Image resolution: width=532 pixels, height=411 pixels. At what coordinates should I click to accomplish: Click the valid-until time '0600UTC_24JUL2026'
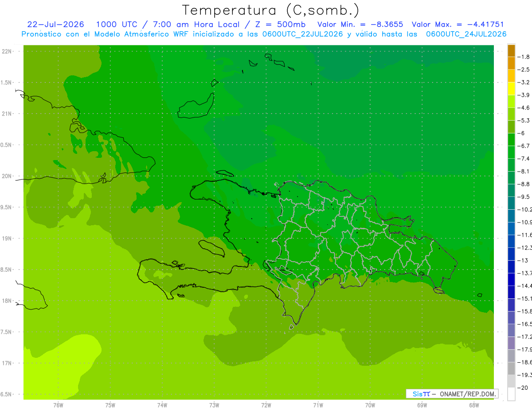tap(466, 34)
